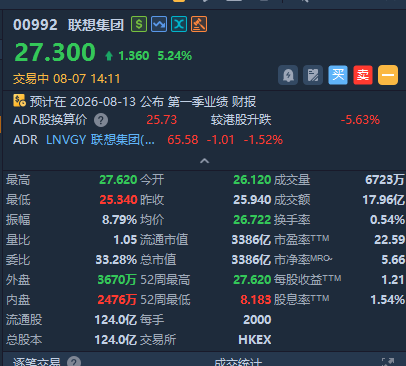
Task: Collapse the ADR section with the up chevron
Action: pos(204,161)
